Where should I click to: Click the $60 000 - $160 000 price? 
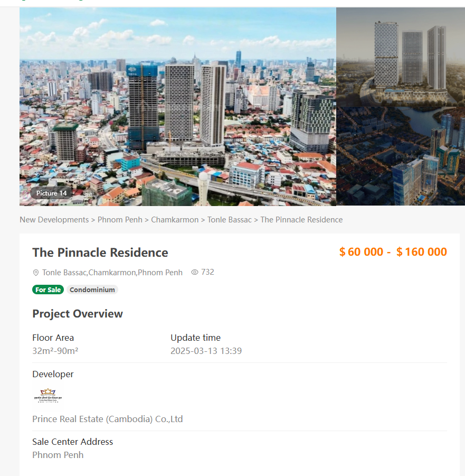[393, 252]
